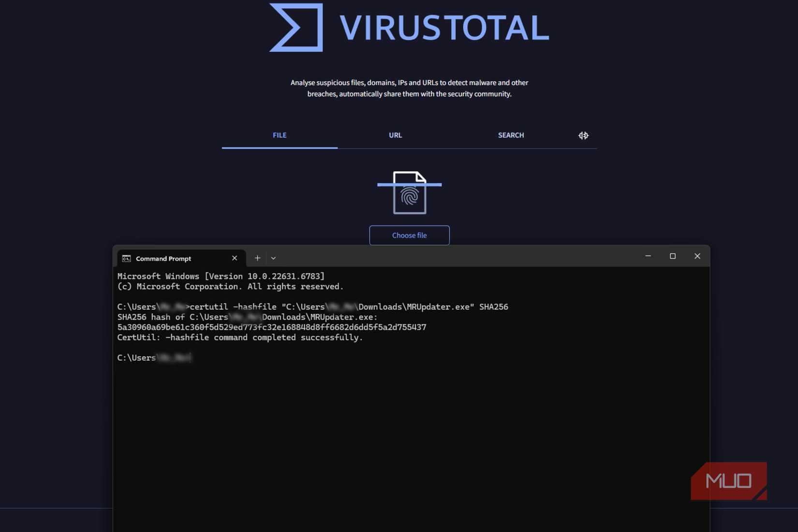Open a new terminal tab with the plus icon
The width and height of the screenshot is (798, 532).
(x=257, y=258)
